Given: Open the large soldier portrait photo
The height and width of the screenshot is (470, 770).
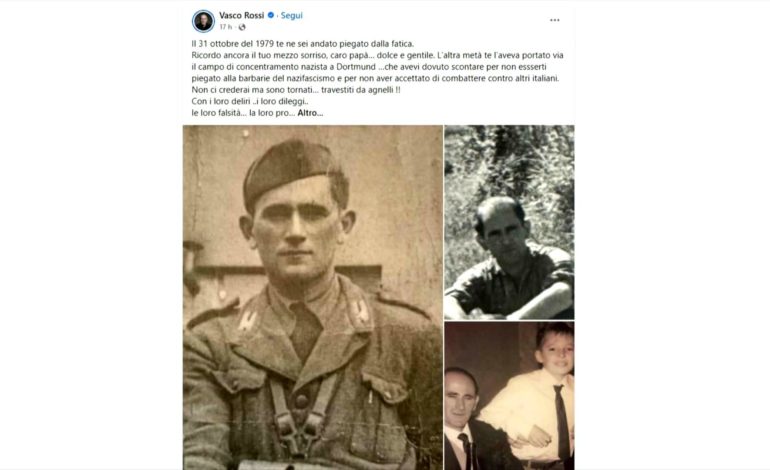Looking at the screenshot, I should point(313,297).
